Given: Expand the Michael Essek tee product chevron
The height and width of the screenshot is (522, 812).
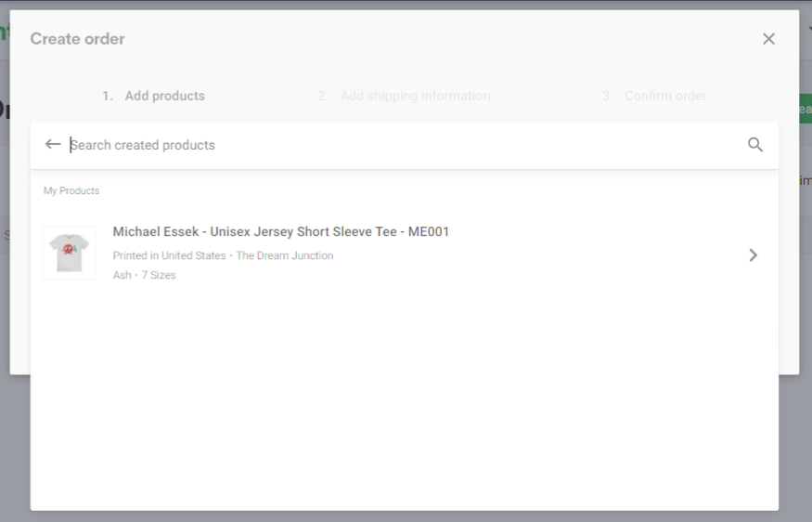Looking at the screenshot, I should [754, 255].
